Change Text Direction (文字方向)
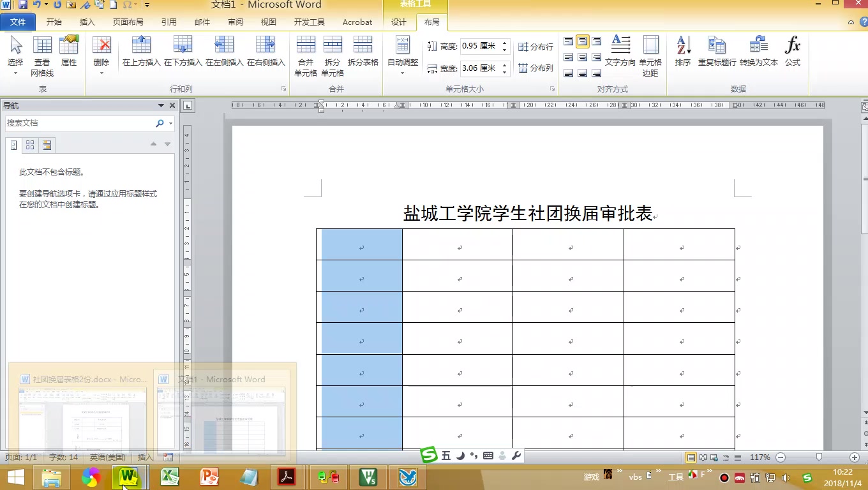The height and width of the screenshot is (490, 868). pyautogui.click(x=620, y=51)
